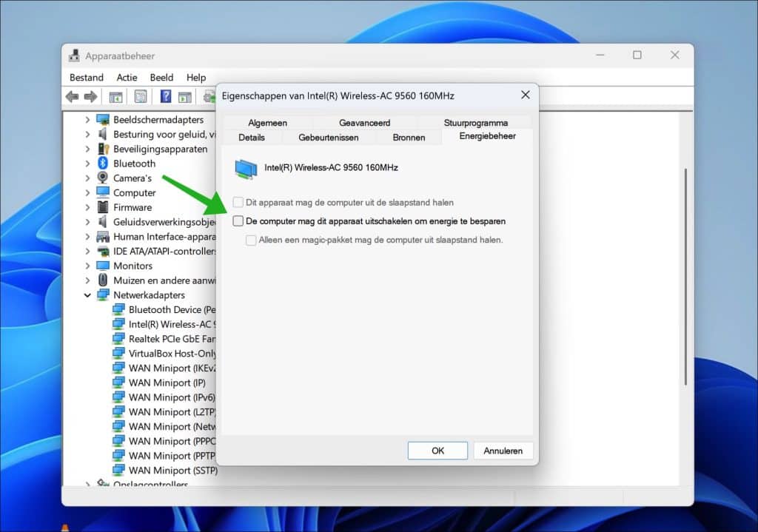Viewport: 758px width, 532px height.
Task: Select the IDE ATA/ATAPI controllers icon
Action: tap(103, 252)
